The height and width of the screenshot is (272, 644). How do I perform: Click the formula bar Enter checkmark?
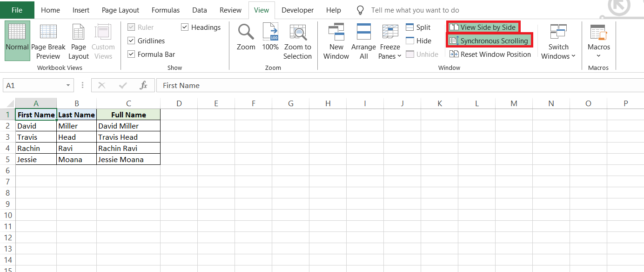(x=123, y=86)
